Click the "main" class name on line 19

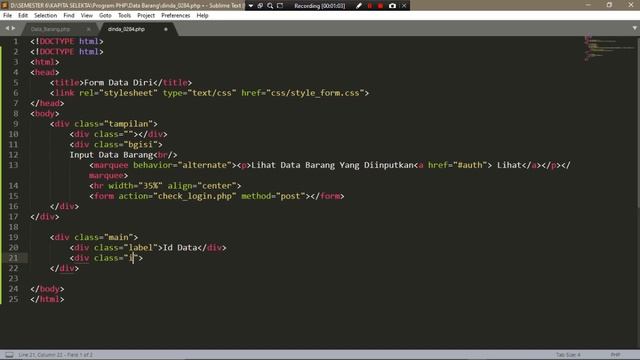(x=118, y=237)
